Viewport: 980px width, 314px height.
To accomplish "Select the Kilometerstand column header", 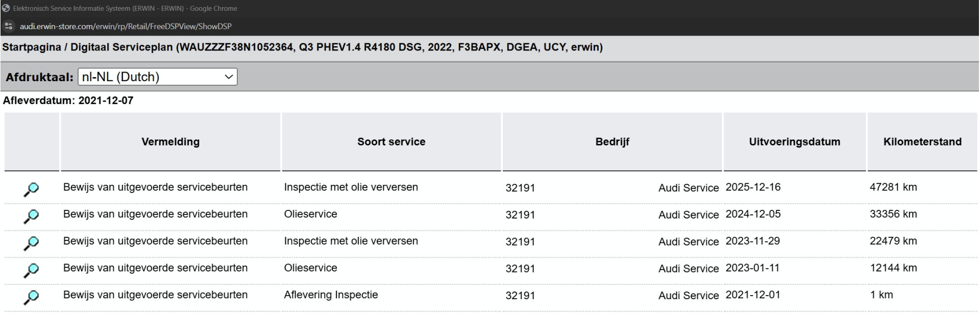I will point(922,142).
